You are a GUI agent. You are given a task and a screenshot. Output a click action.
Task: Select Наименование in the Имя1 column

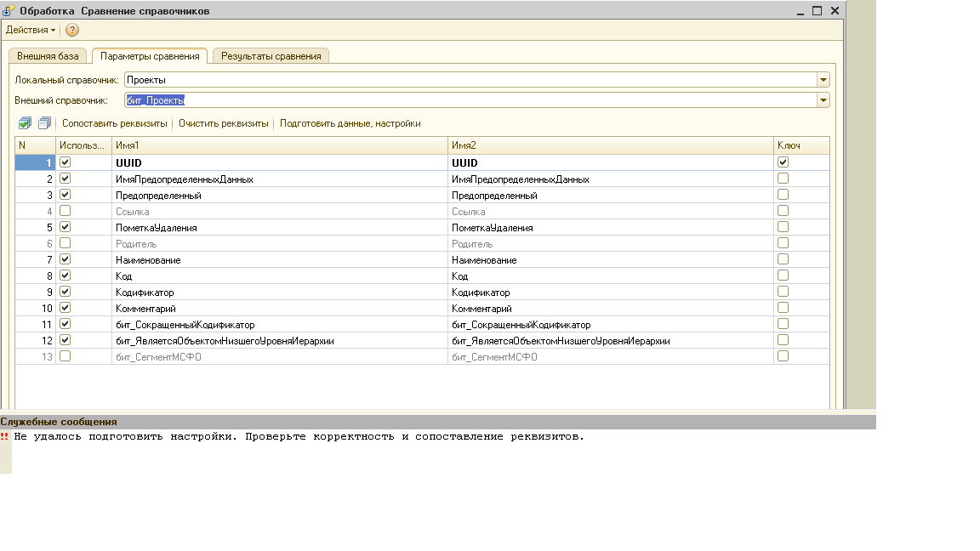point(280,260)
